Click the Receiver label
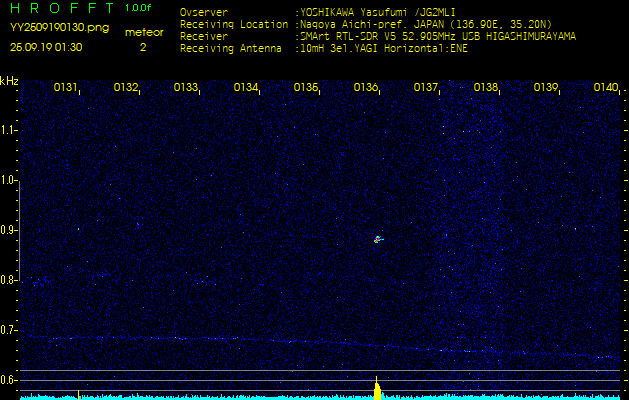 [204, 37]
